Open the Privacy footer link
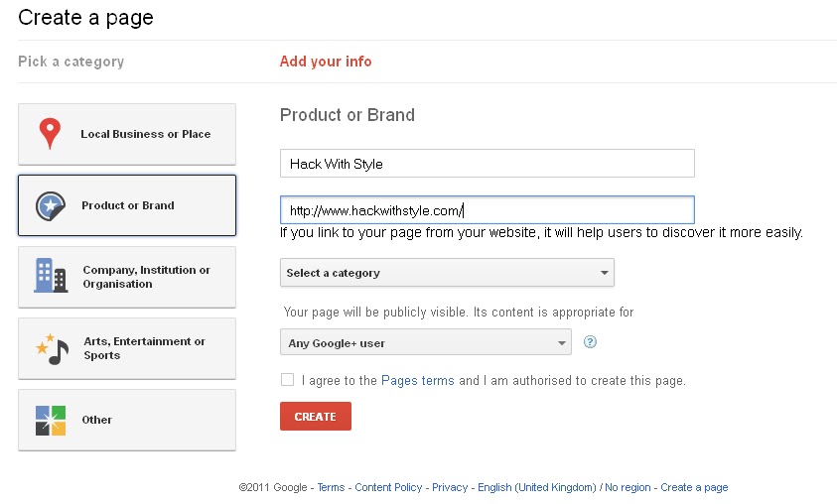Viewport: 837px width, 504px height. 450,487
